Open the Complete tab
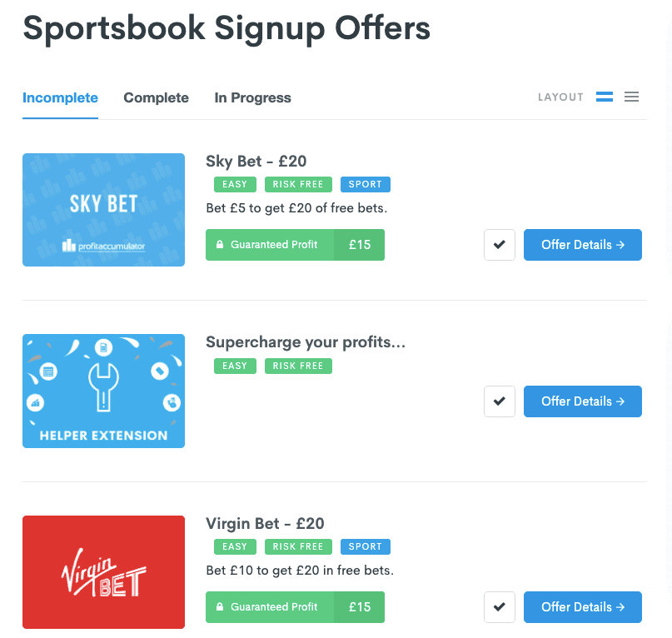The height and width of the screenshot is (638, 672). click(x=156, y=97)
